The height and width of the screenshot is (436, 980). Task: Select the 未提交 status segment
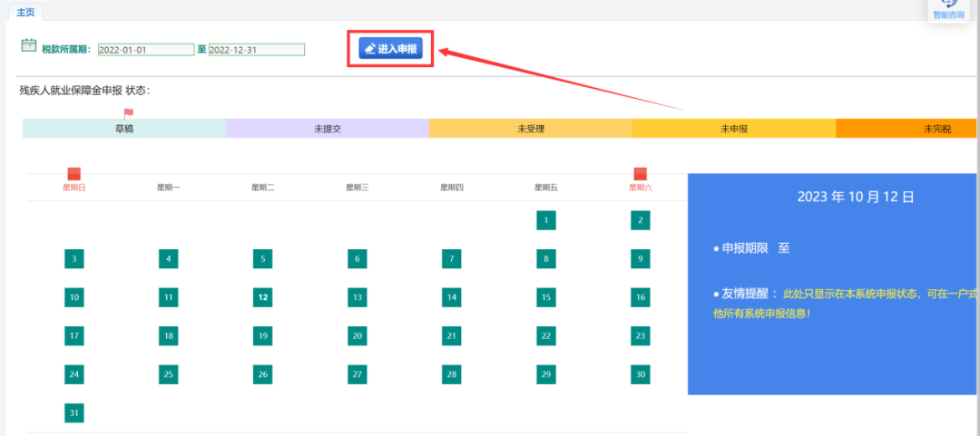(x=328, y=129)
